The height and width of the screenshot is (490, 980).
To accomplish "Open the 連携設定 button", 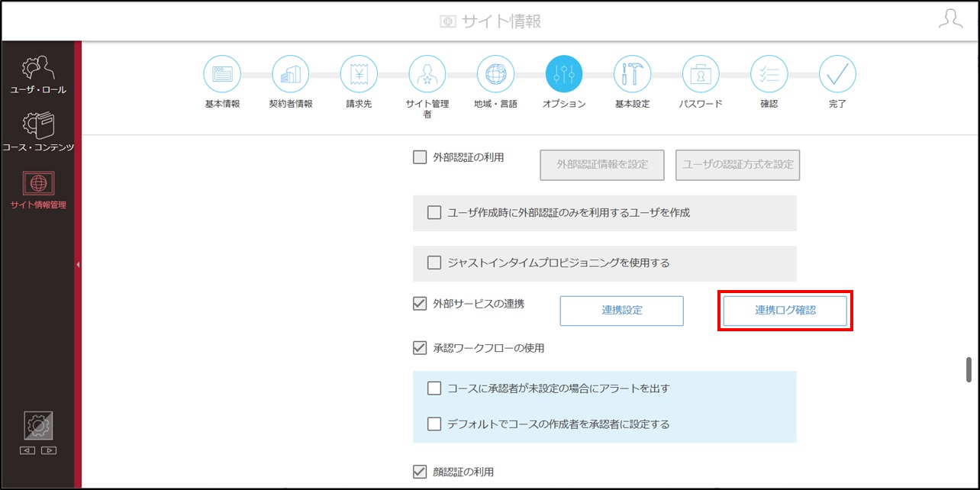I will (x=622, y=311).
